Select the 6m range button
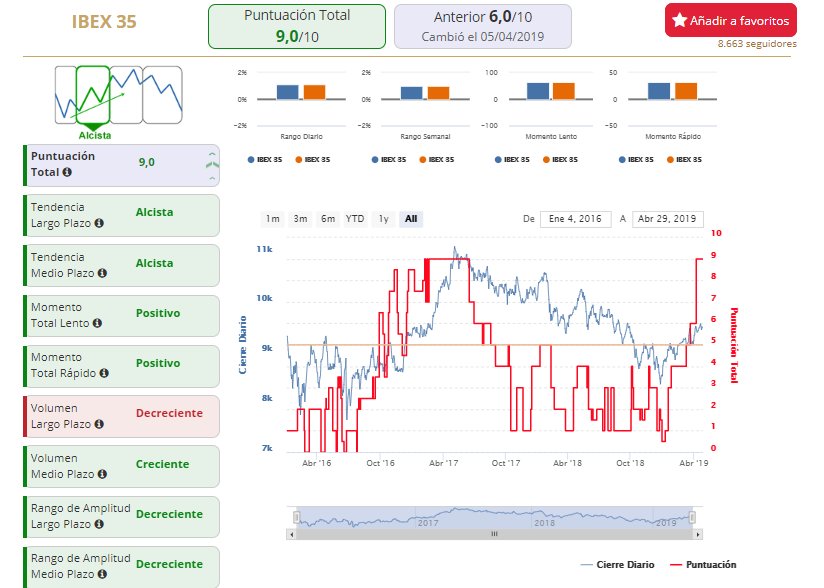The width and height of the screenshot is (824, 588). pos(327,219)
